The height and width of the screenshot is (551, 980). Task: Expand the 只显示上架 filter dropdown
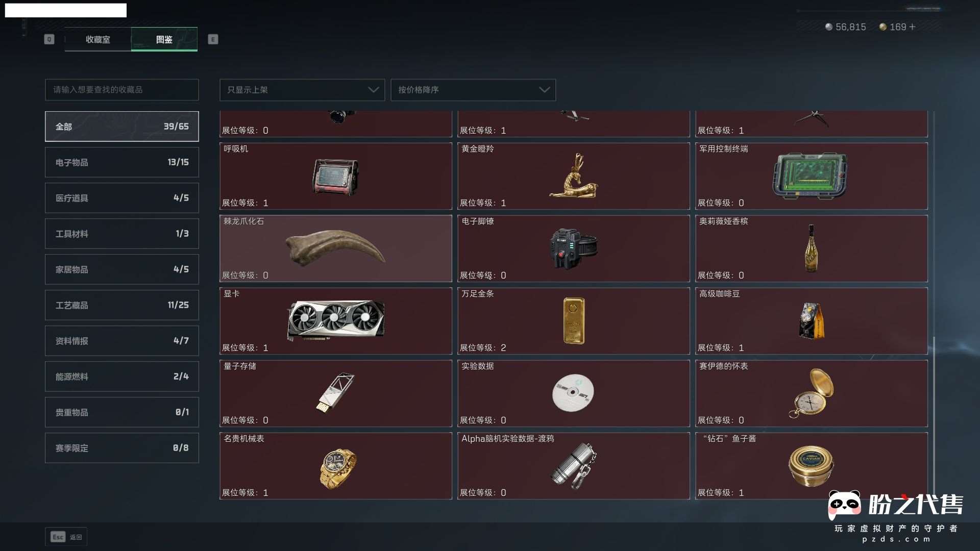coord(302,90)
